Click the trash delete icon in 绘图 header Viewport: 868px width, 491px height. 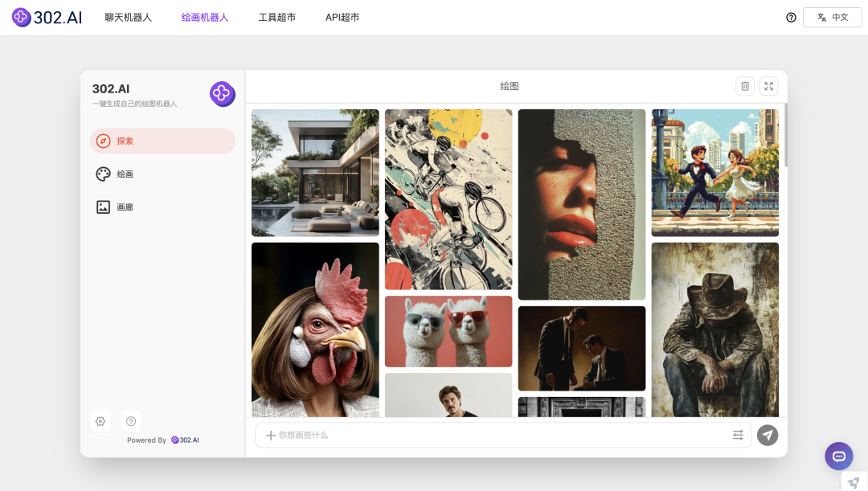click(x=745, y=86)
